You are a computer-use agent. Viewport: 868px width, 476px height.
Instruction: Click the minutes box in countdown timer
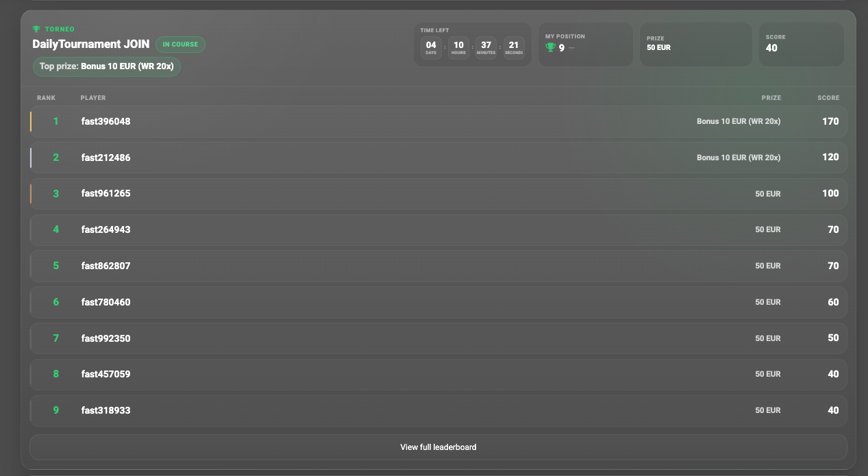(x=486, y=48)
